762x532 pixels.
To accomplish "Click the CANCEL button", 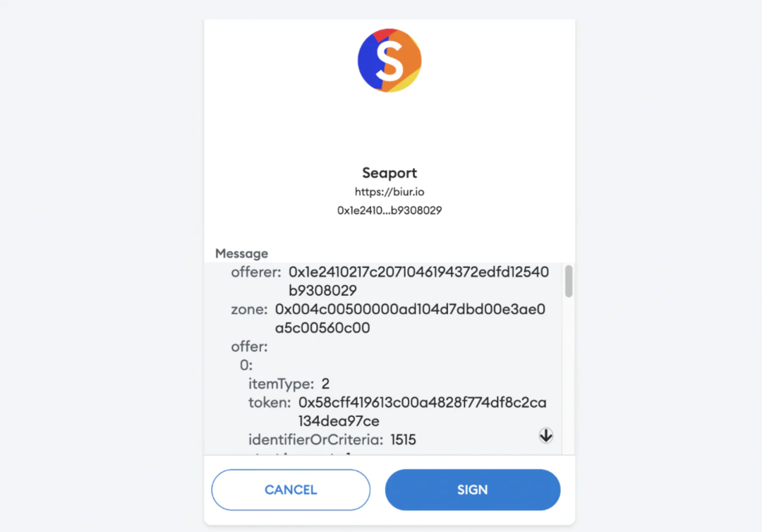I will click(291, 490).
